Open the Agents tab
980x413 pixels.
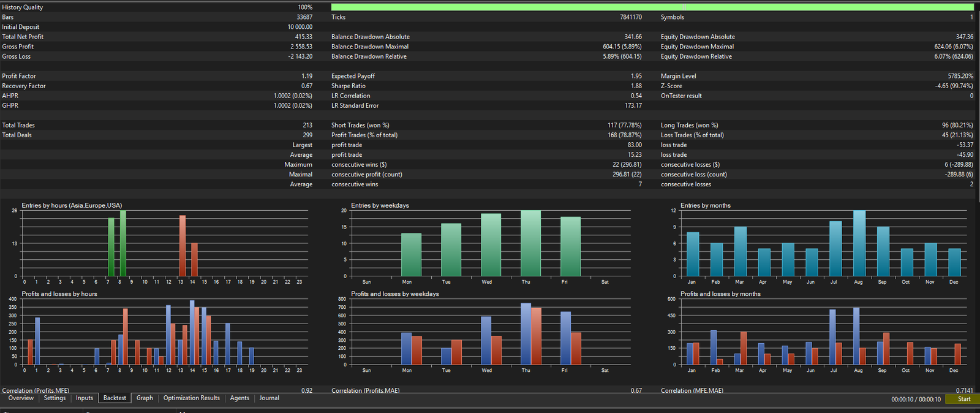coord(239,398)
